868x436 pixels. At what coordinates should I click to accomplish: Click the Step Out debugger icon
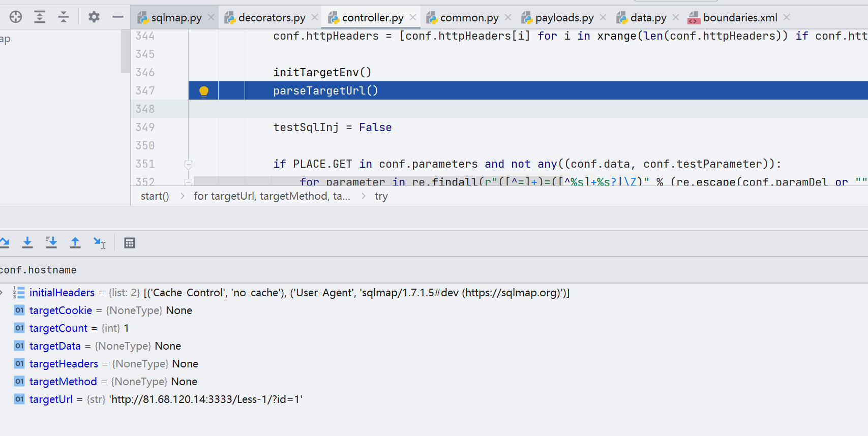pyautogui.click(x=75, y=243)
